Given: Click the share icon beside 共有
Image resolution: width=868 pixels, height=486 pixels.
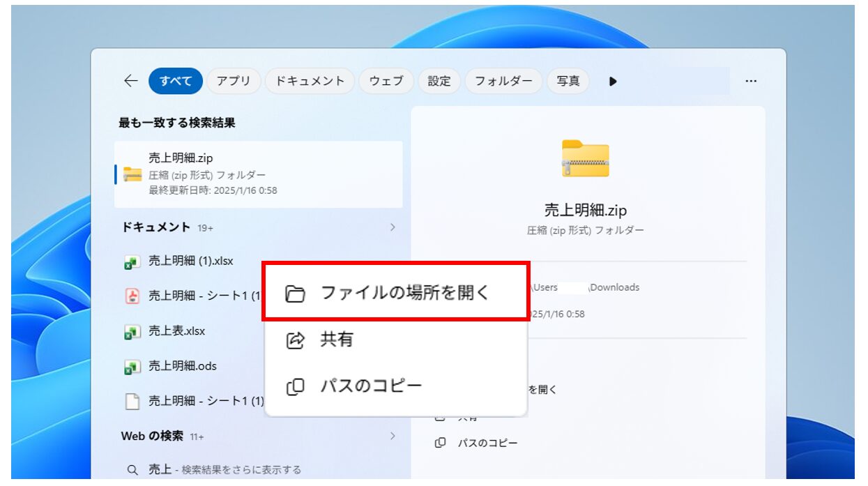Looking at the screenshot, I should 296,340.
